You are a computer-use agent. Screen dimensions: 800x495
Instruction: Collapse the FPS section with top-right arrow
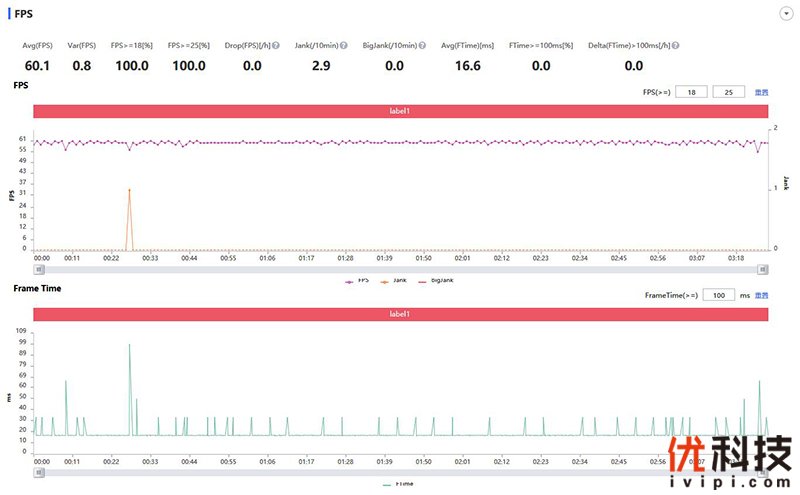[785, 14]
